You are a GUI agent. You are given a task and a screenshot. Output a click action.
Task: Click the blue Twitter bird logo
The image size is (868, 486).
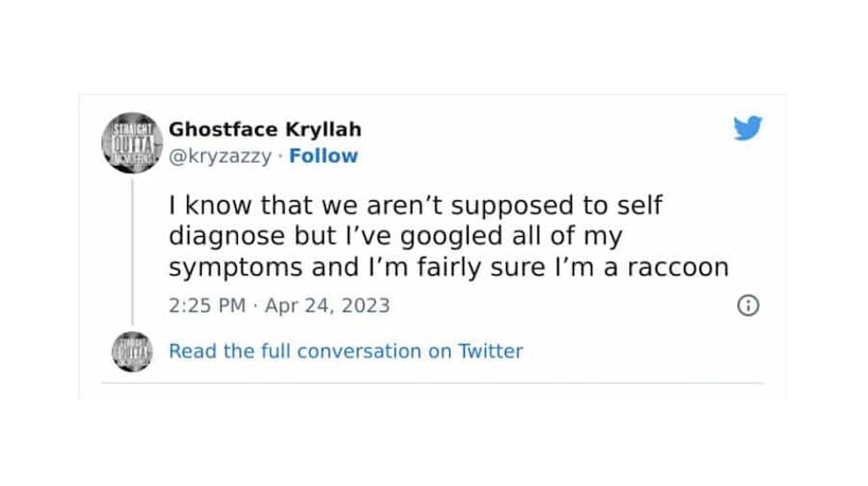point(747,128)
